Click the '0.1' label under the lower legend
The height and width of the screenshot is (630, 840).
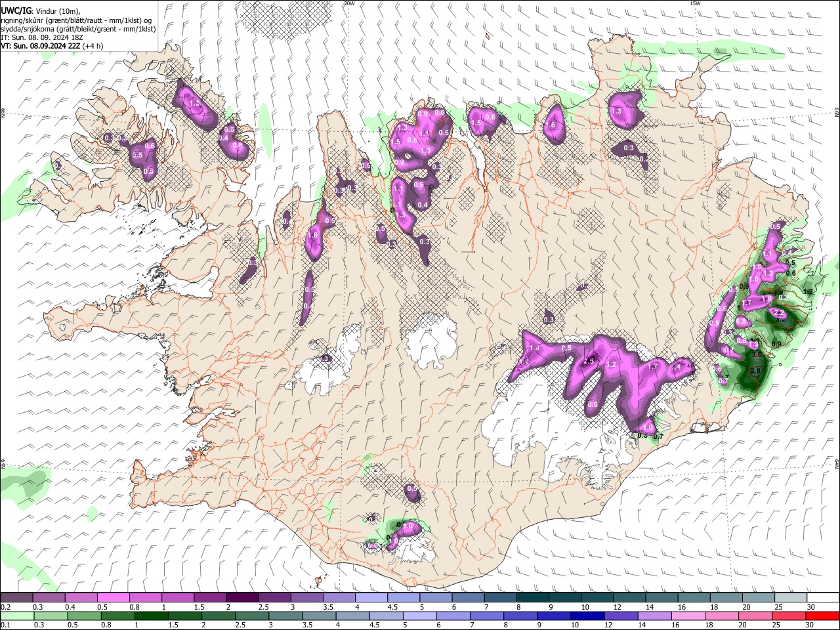point(5,625)
